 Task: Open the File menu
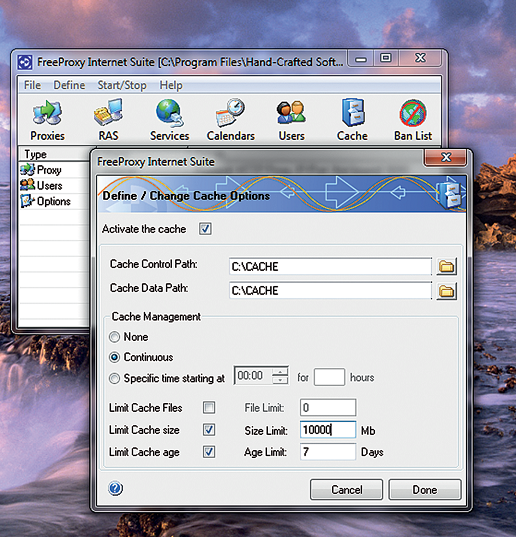pos(33,85)
